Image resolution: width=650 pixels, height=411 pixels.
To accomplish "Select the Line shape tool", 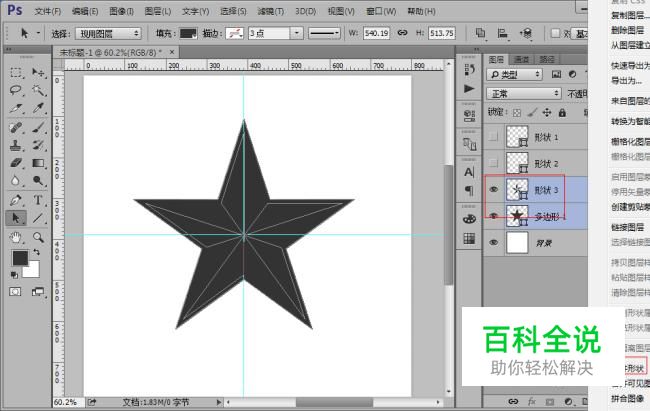I will pos(38,218).
